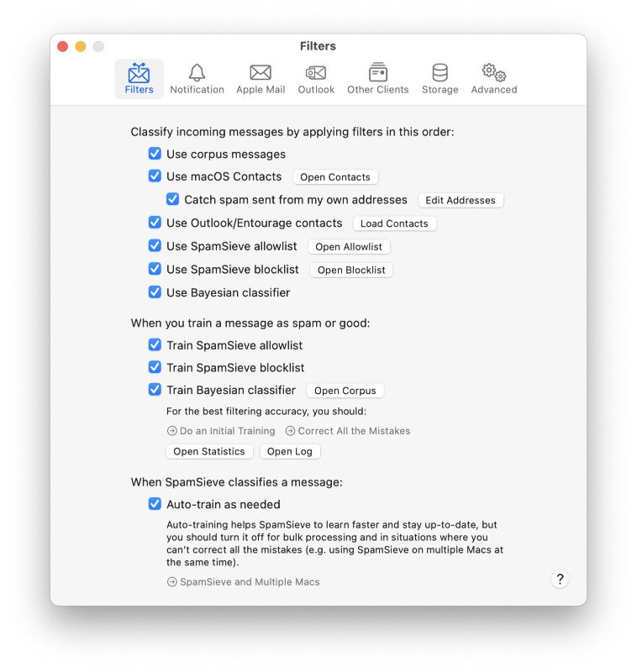Toggle Use macOS Contacts checkbox
637x672 pixels.
[155, 176]
